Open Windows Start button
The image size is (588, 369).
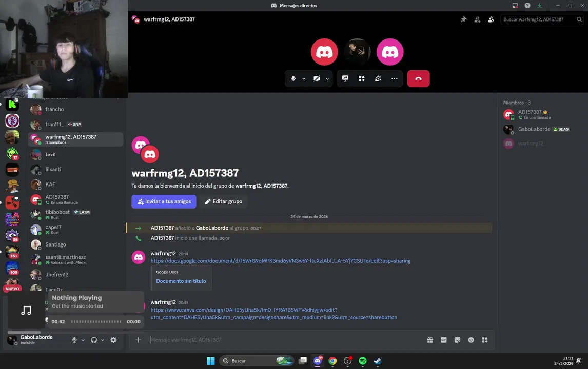pos(211,361)
